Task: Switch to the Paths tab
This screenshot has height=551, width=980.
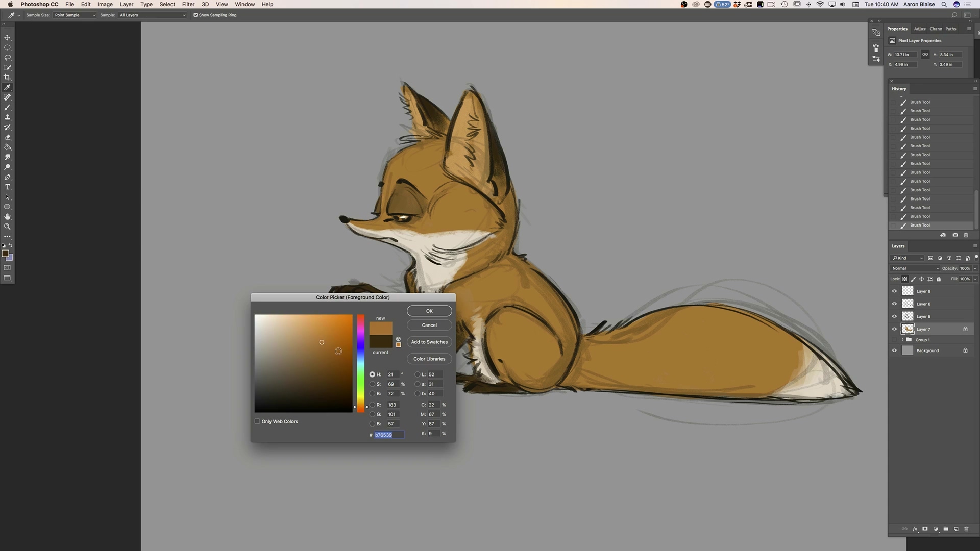Action: [950, 29]
